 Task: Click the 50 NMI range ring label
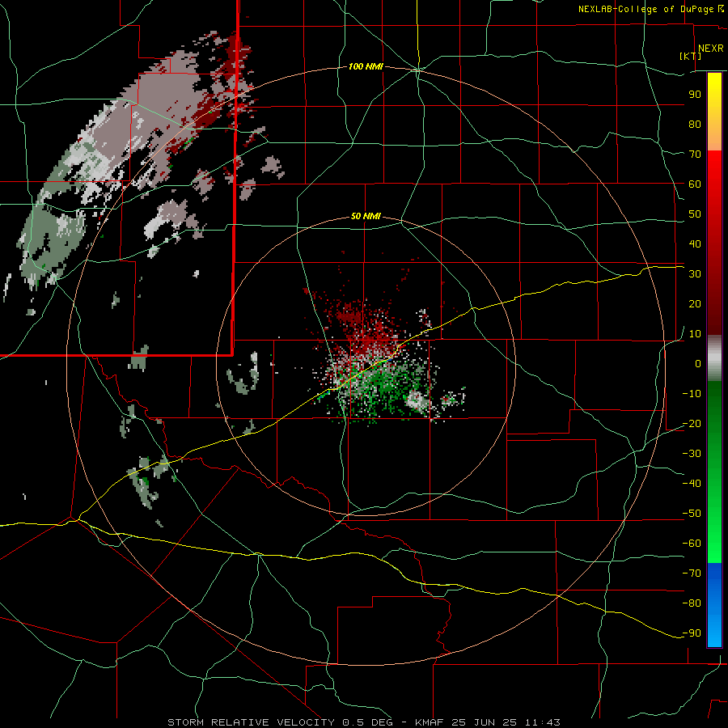(x=366, y=216)
